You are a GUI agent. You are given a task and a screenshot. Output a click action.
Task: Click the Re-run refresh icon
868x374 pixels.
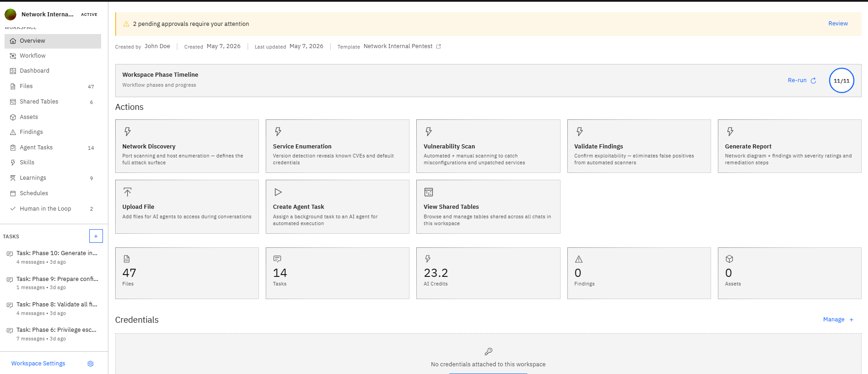[814, 81]
